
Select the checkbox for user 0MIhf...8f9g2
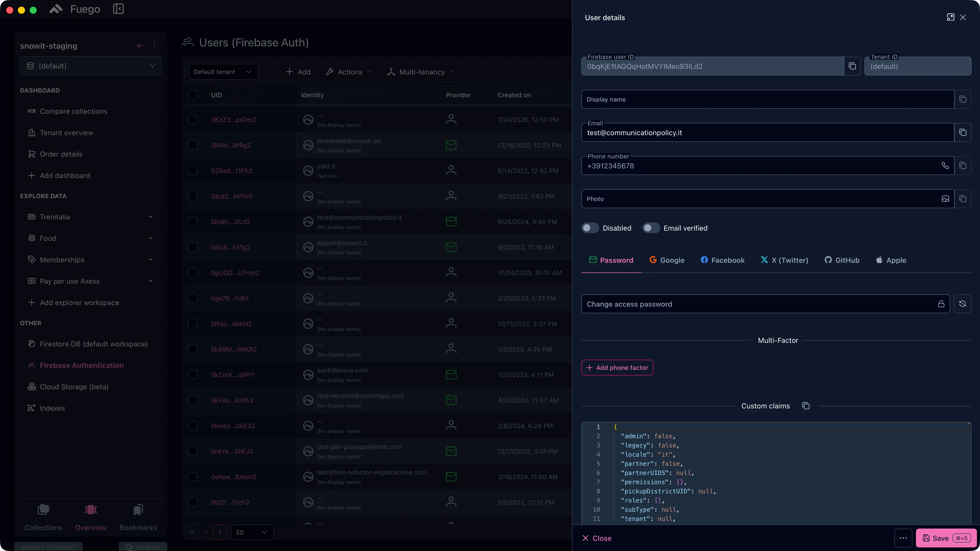click(x=192, y=145)
